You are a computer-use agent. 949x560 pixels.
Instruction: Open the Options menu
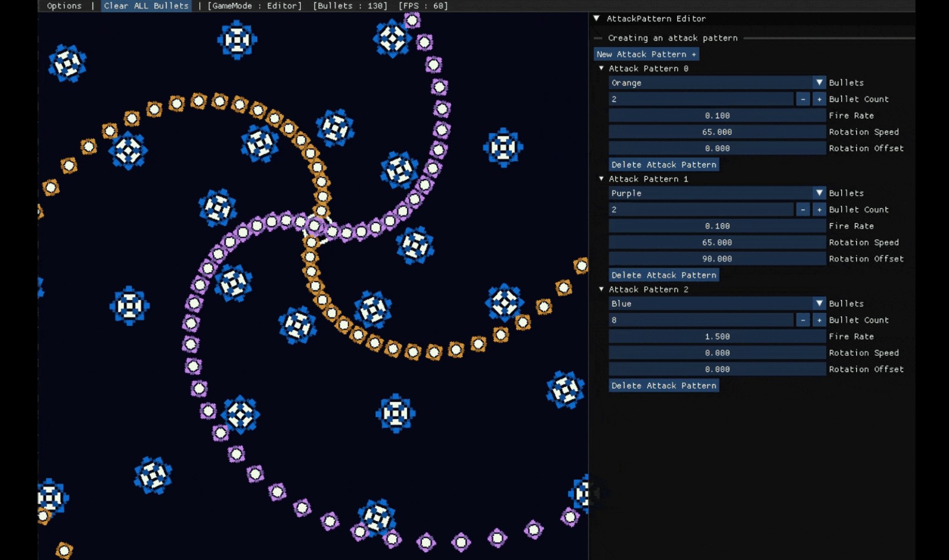click(64, 6)
